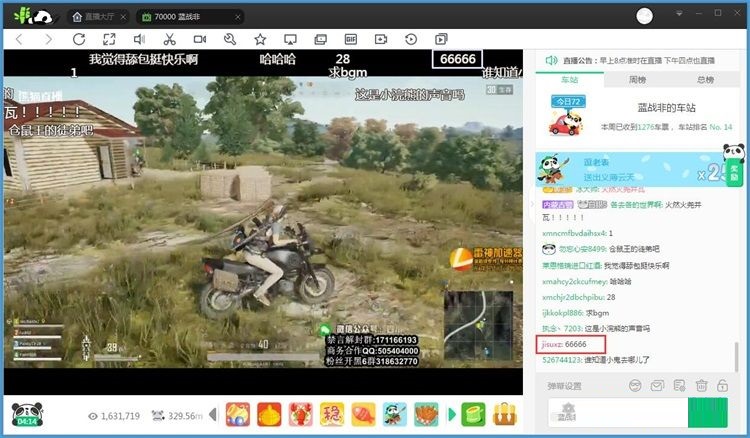Click the scissors clip icon
Viewport: 750px width, 438px height.
click(x=169, y=39)
